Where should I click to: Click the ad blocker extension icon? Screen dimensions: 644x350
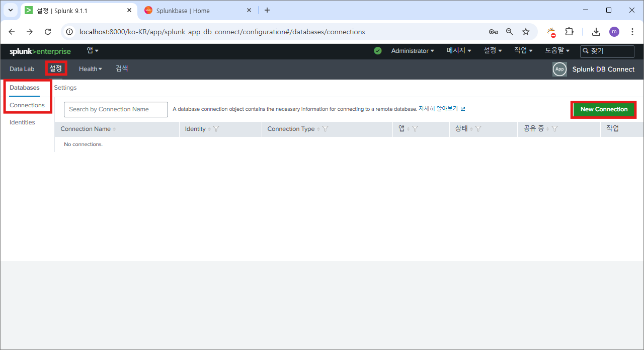tap(551, 32)
